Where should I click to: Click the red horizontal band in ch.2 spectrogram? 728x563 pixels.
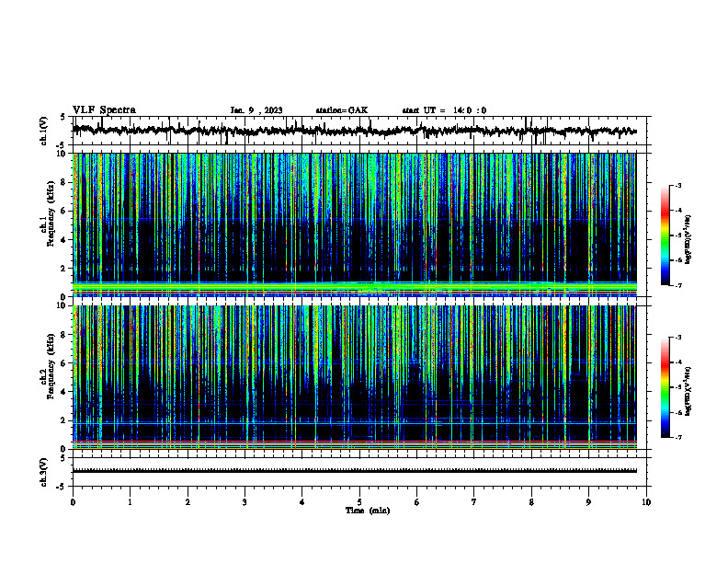[x=355, y=442]
